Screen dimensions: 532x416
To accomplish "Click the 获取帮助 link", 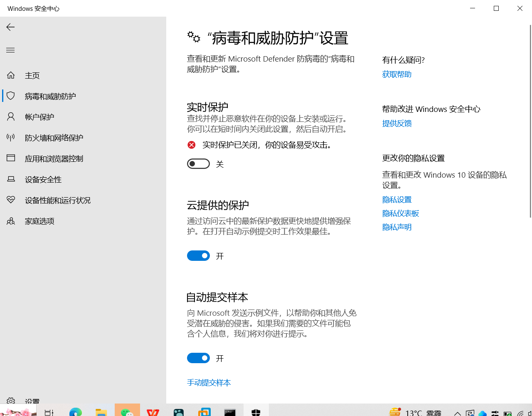I will 397,74.
